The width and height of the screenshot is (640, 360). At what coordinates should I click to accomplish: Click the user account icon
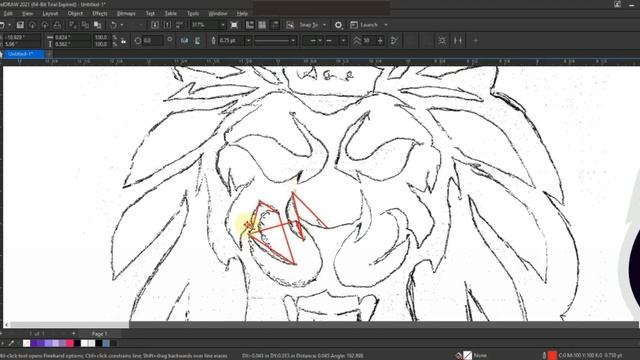click(618, 4)
